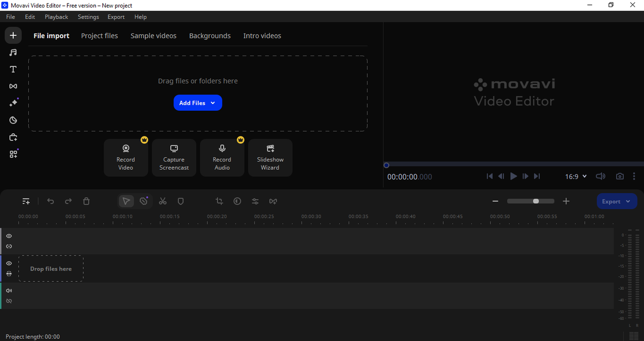The image size is (644, 341).
Task: Open the Effects store bag sidebar icon
Action: pyautogui.click(x=13, y=137)
